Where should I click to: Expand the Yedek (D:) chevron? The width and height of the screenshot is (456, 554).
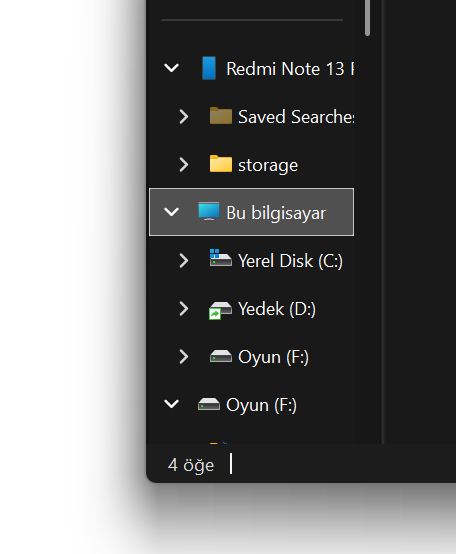pos(183,309)
